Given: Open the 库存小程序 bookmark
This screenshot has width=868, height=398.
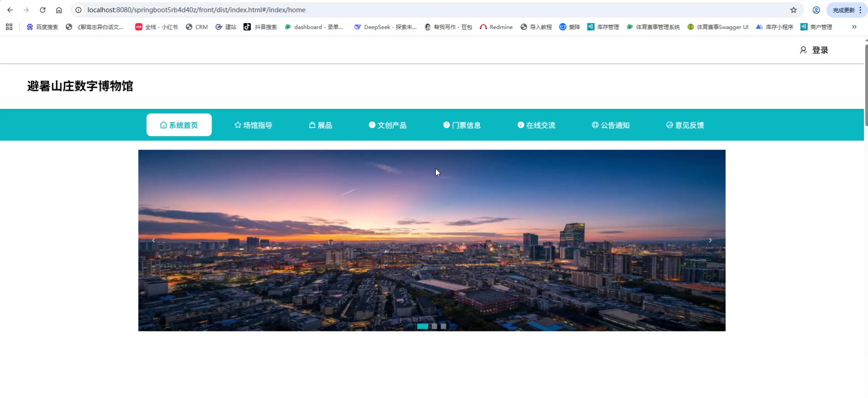Looking at the screenshot, I should (774, 27).
